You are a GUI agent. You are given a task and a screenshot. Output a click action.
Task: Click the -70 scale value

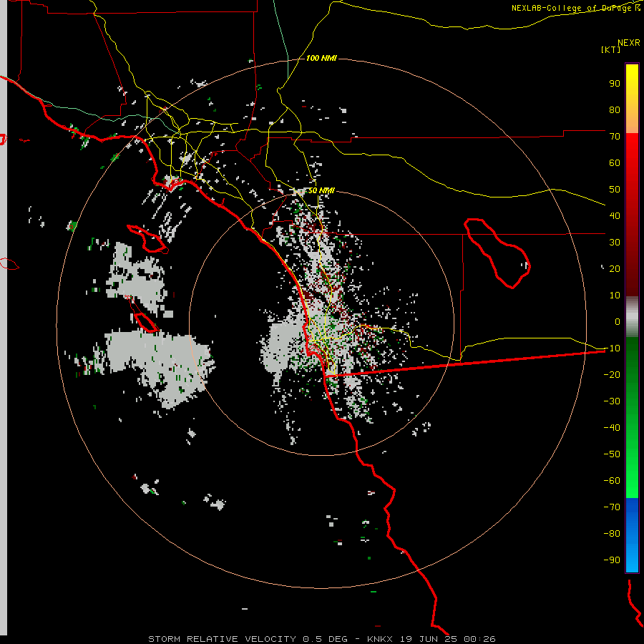[x=612, y=507]
